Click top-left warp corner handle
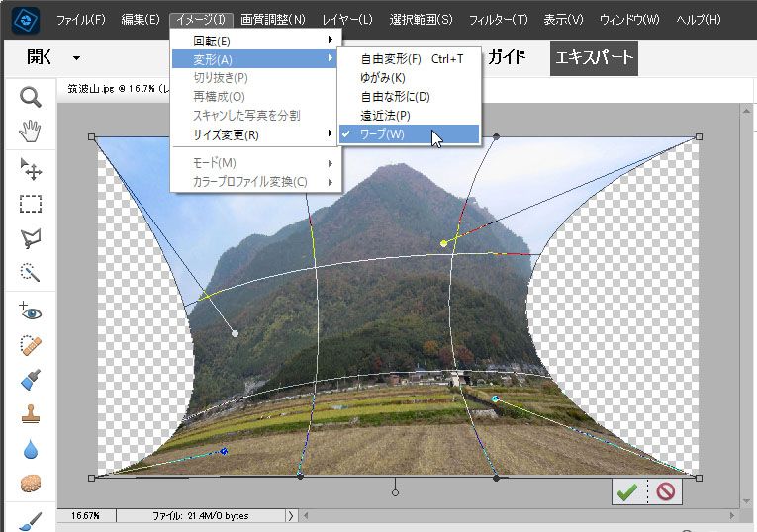 92,137
